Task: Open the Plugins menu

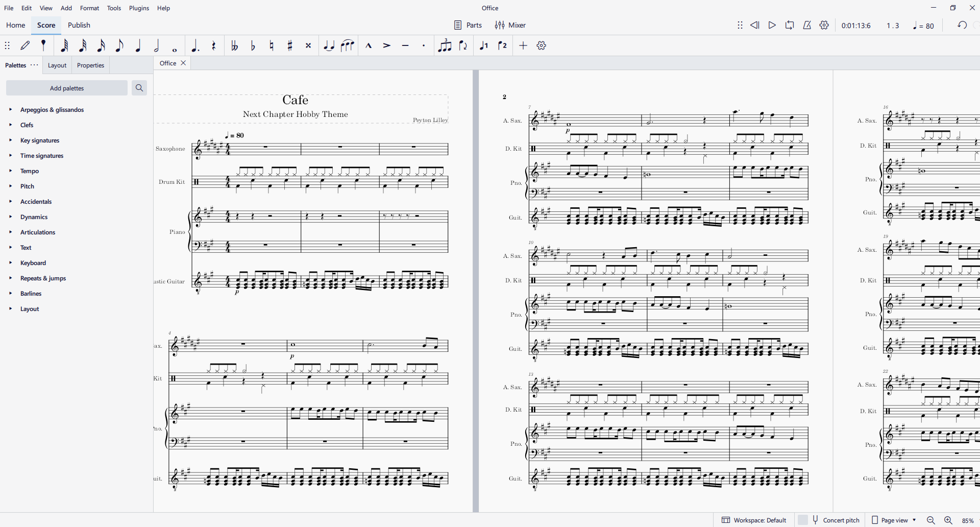Action: click(139, 8)
